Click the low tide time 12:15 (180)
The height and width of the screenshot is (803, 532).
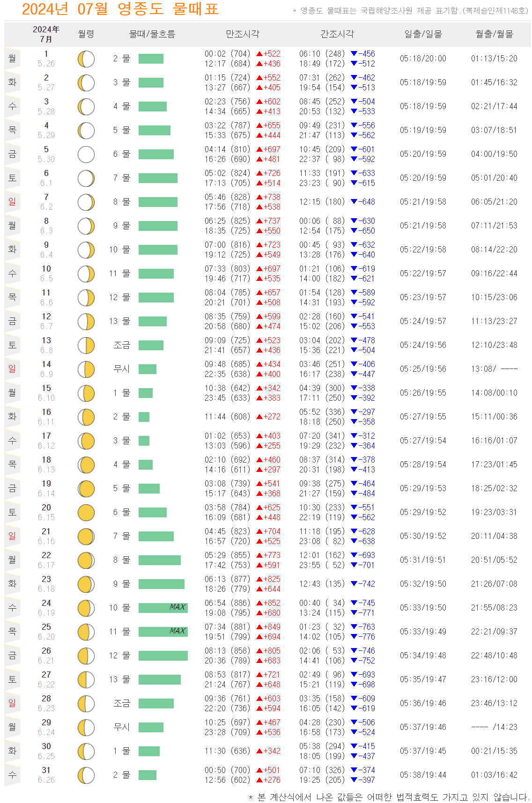322,202
